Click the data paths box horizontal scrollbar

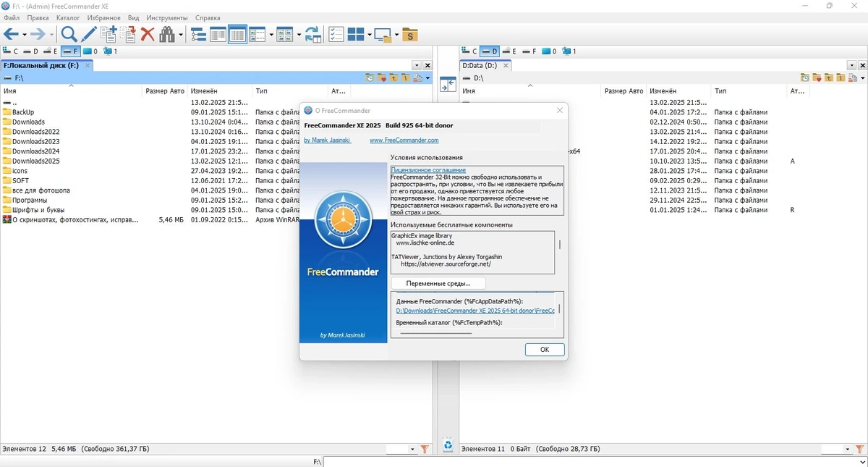tap(436, 334)
